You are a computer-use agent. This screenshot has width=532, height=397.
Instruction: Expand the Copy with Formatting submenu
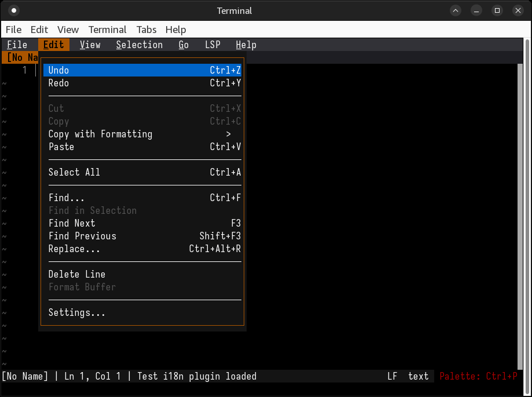click(142, 134)
